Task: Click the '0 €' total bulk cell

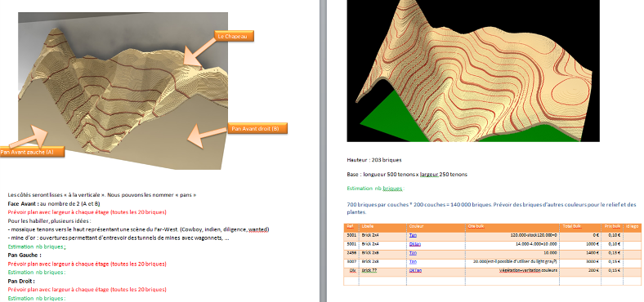Action: tap(580, 236)
